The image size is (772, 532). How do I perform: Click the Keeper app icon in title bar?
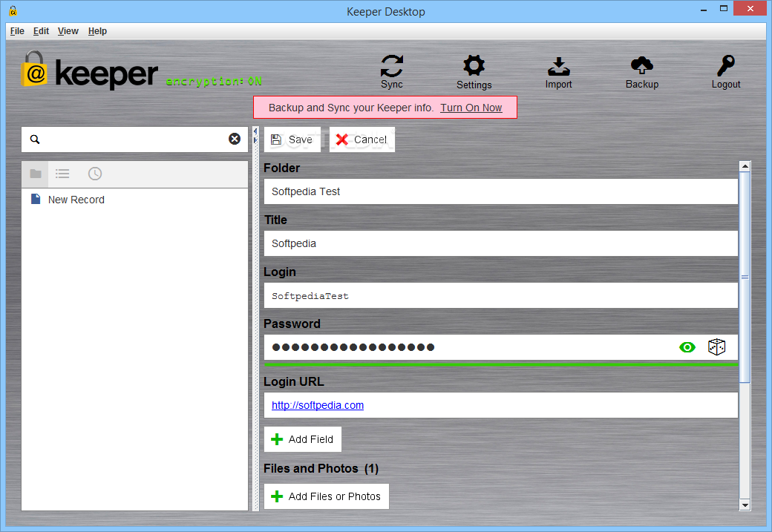coord(13,11)
